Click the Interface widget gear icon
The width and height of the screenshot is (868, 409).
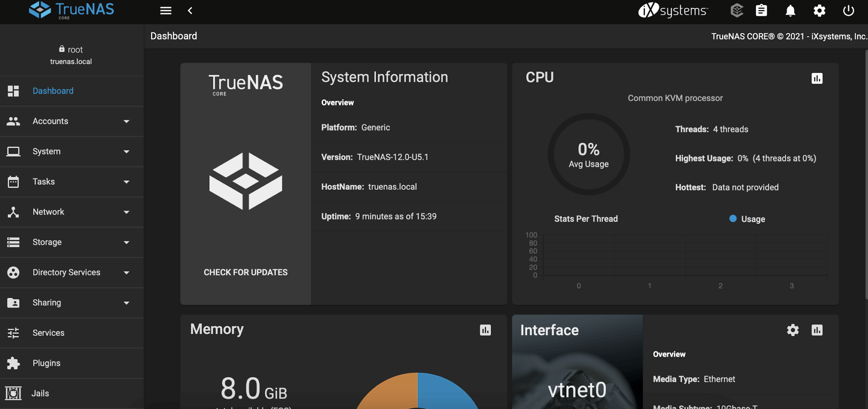[x=793, y=330]
